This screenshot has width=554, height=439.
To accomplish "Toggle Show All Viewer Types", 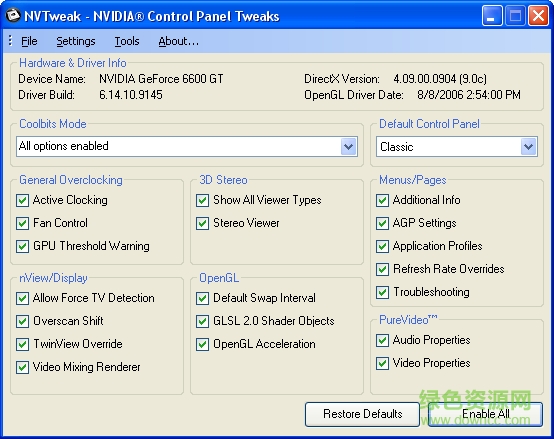I will point(202,200).
